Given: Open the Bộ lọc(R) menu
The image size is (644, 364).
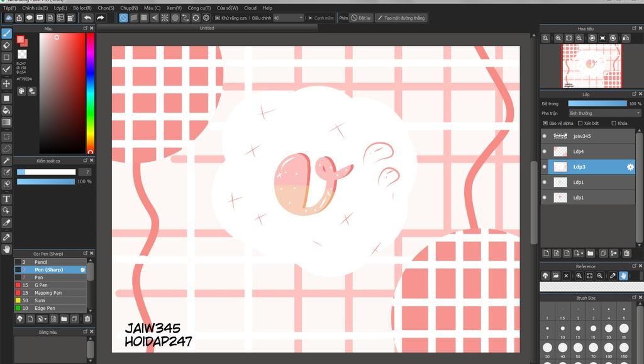Looking at the screenshot, I should pos(82,8).
